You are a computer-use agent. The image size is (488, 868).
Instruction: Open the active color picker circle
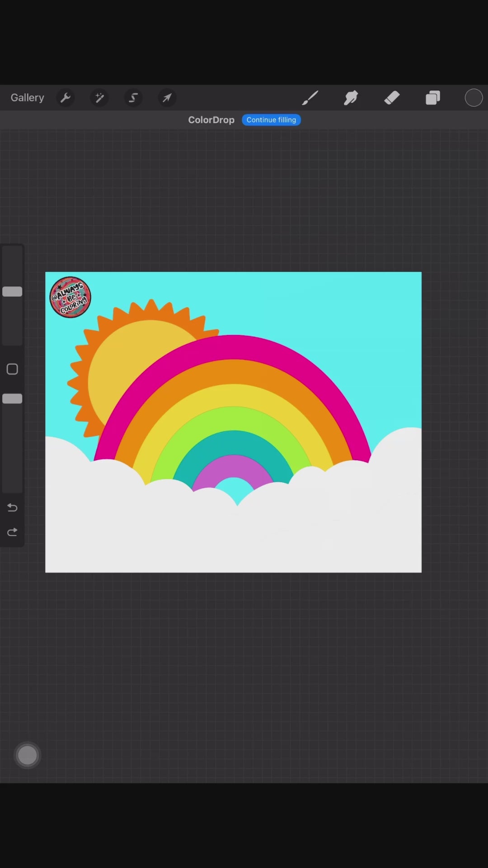(x=474, y=98)
